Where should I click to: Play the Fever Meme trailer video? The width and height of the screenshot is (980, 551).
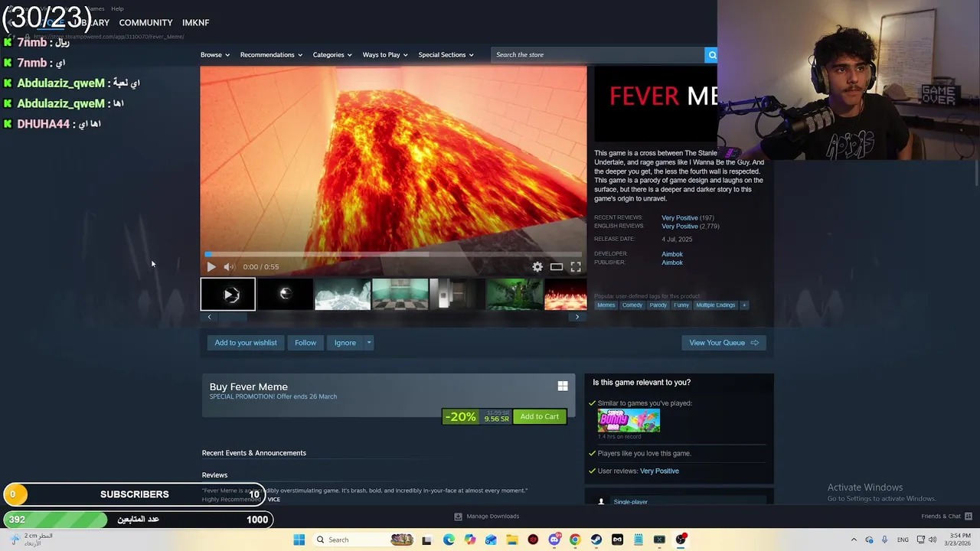click(211, 266)
